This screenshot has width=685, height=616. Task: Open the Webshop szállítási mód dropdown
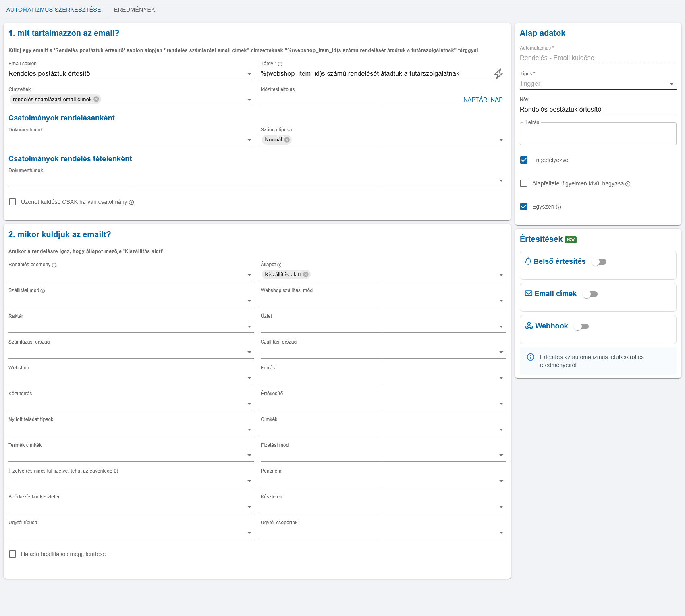tap(383, 301)
